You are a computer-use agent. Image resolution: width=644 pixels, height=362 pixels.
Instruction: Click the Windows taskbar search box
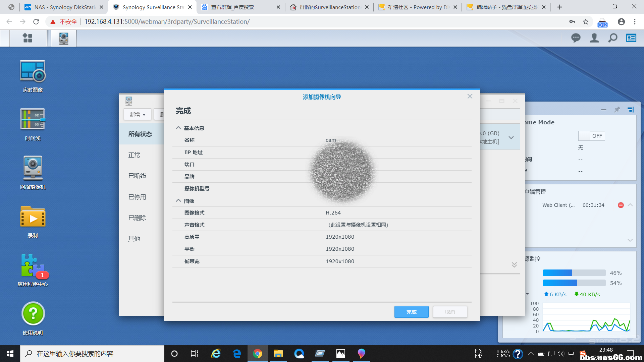coord(92,354)
